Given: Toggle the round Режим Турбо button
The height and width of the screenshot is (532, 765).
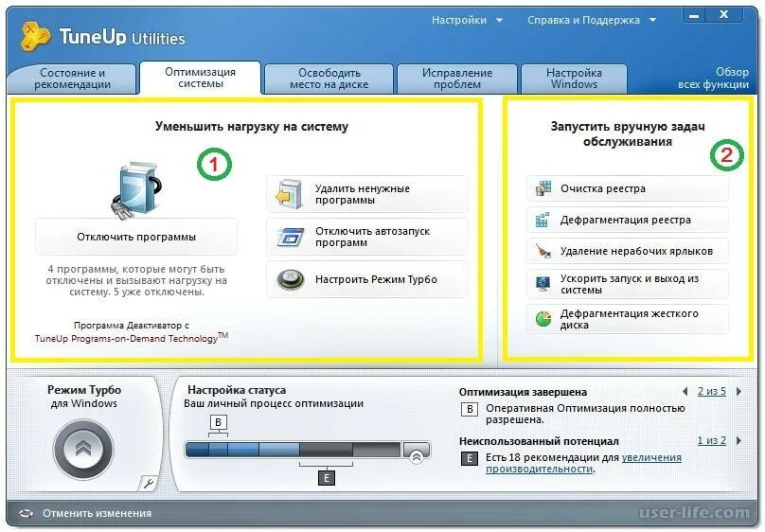Looking at the screenshot, I should (83, 450).
